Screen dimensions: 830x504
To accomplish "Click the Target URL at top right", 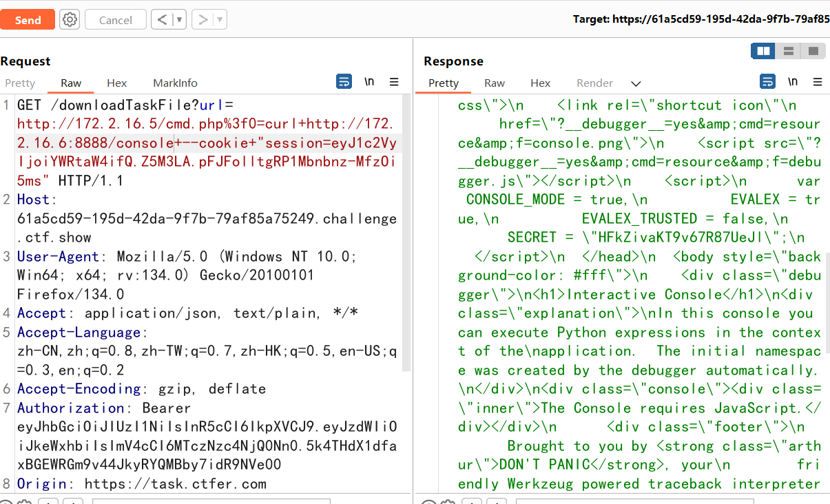I will [x=701, y=19].
